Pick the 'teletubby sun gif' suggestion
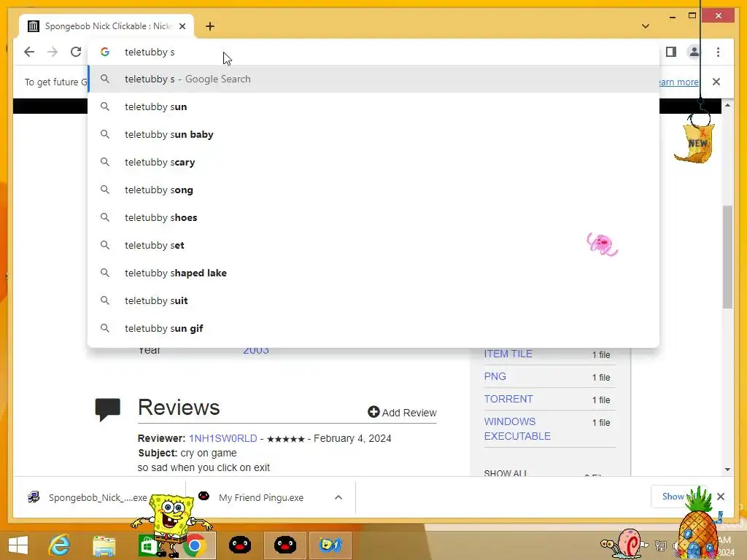Viewport: 747px width, 560px height. point(373,328)
